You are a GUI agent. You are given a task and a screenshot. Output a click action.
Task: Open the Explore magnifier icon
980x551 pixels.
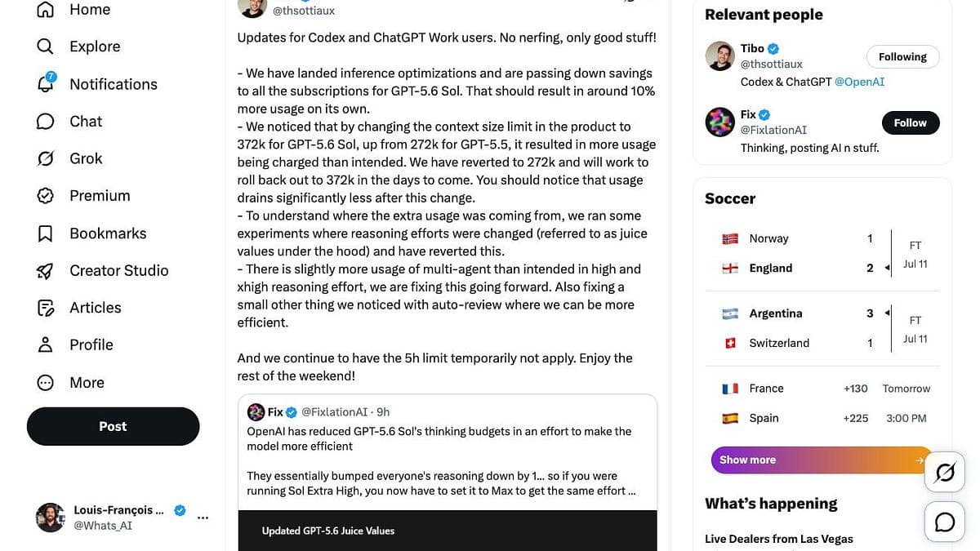(46, 47)
